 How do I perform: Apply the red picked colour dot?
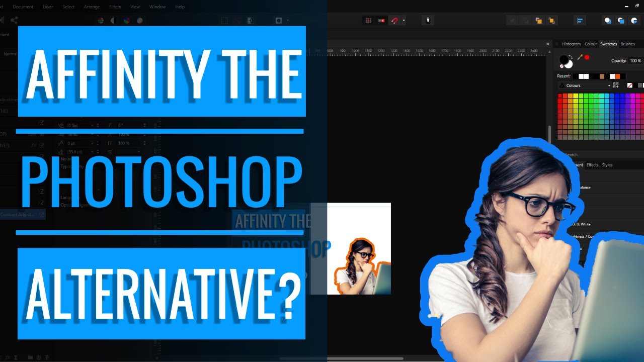point(587,57)
